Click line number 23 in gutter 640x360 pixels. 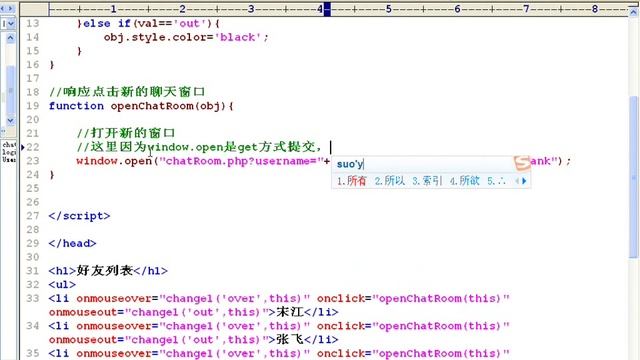(x=33, y=161)
